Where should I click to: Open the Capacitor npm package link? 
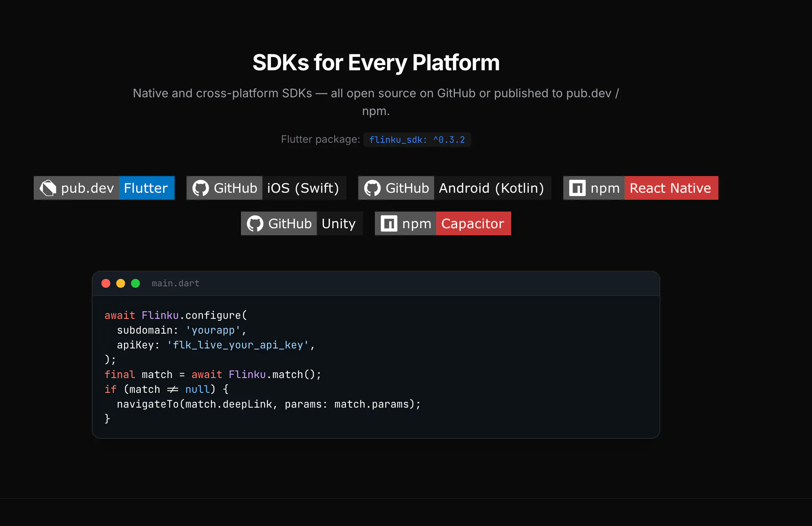tap(443, 223)
